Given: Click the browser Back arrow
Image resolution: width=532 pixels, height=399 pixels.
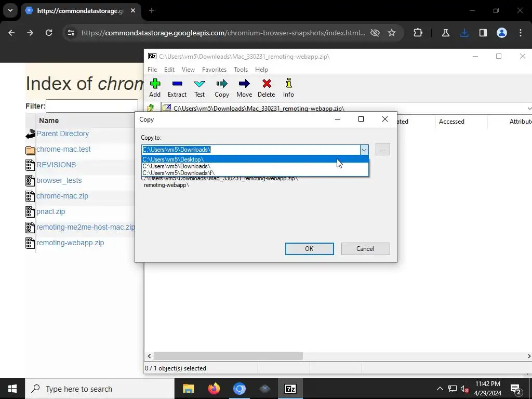Looking at the screenshot, I should (11, 33).
